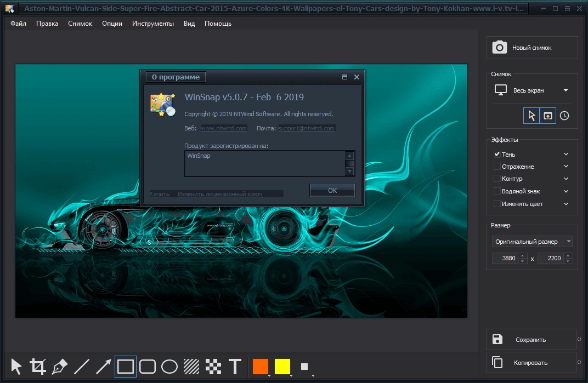The height and width of the screenshot is (383, 588).
Task: Click the support@ntwind.com email link
Action: click(x=307, y=128)
